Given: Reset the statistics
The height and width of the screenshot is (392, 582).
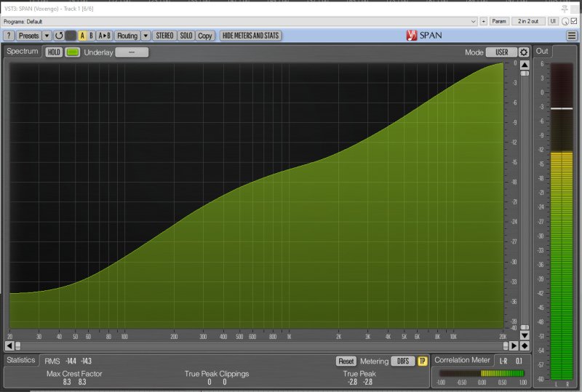Looking at the screenshot, I should (346, 361).
